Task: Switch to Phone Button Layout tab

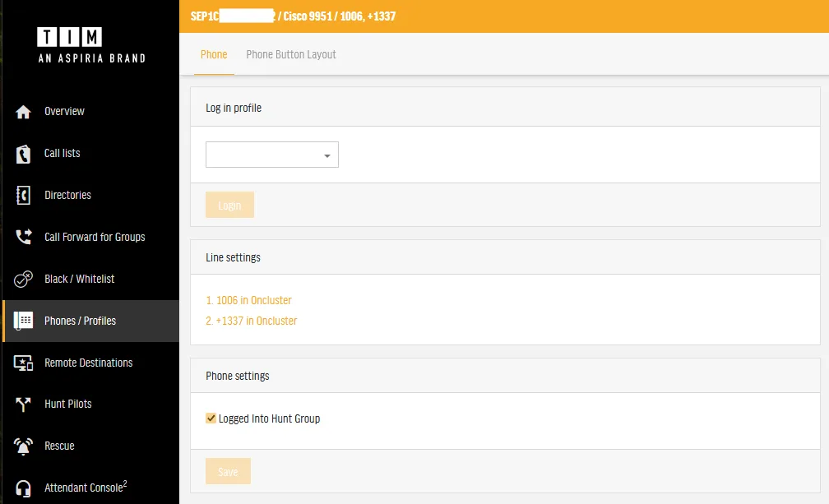Action: [291, 54]
